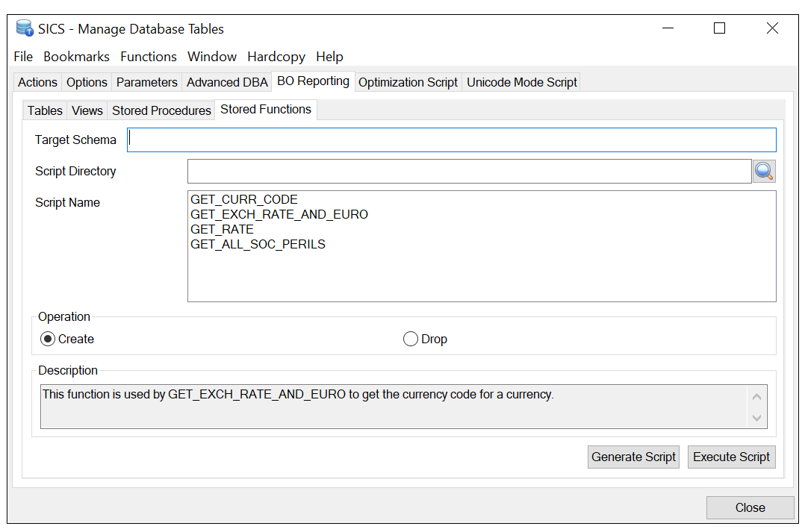
Task: Open the Hardcopy menu
Action: point(276,57)
